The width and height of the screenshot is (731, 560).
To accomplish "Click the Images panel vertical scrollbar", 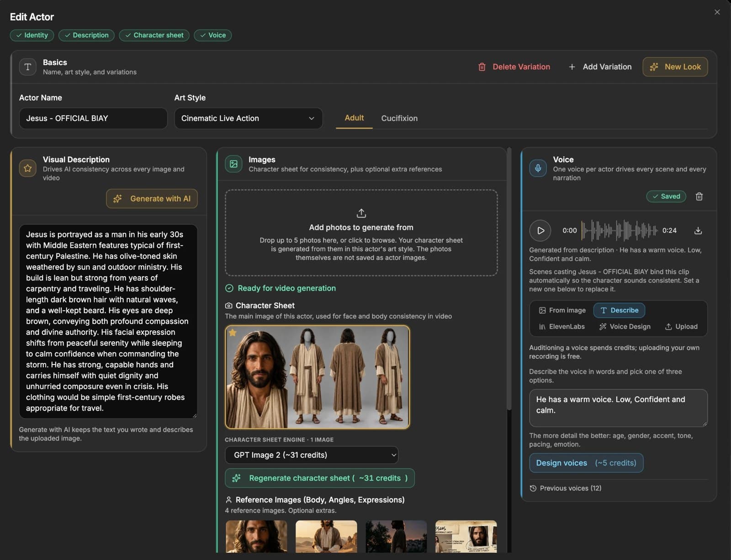I will pyautogui.click(x=509, y=279).
